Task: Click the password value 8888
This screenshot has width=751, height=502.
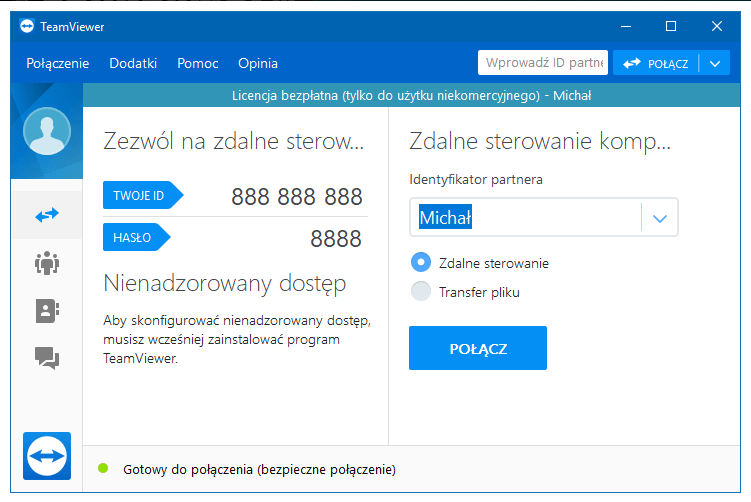Action: pos(336,239)
